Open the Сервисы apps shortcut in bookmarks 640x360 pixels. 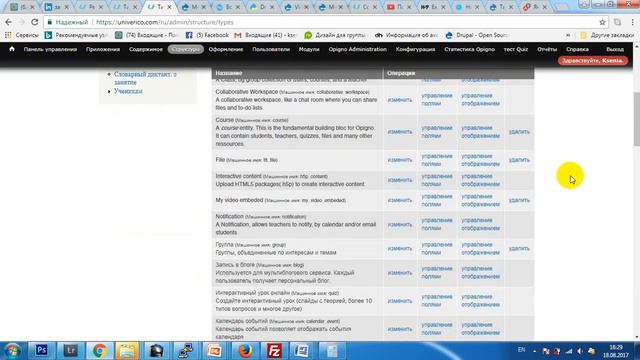(22, 36)
